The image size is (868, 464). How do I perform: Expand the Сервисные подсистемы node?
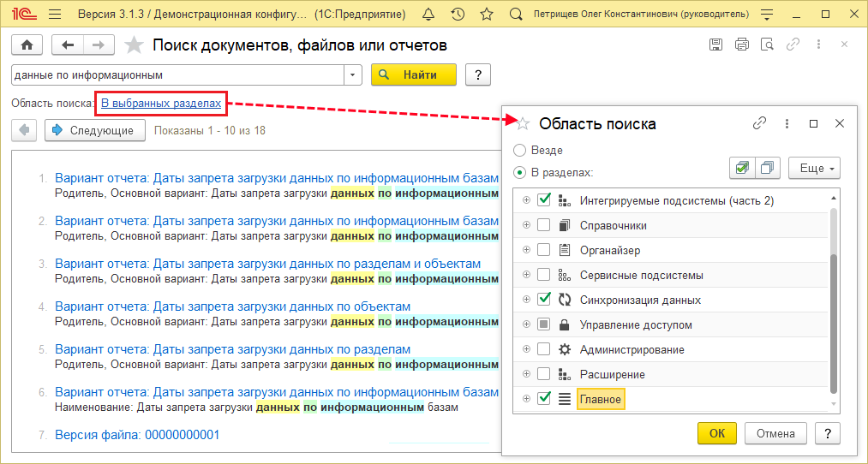526,275
